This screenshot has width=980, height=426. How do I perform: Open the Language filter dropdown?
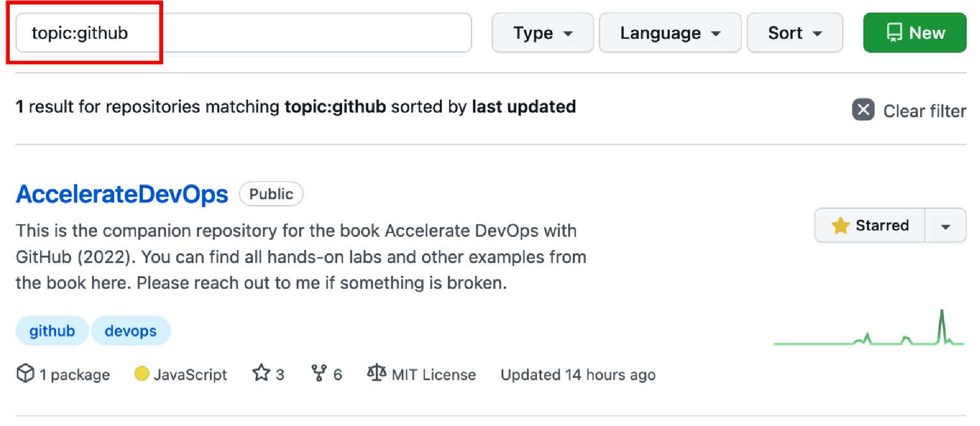[670, 33]
